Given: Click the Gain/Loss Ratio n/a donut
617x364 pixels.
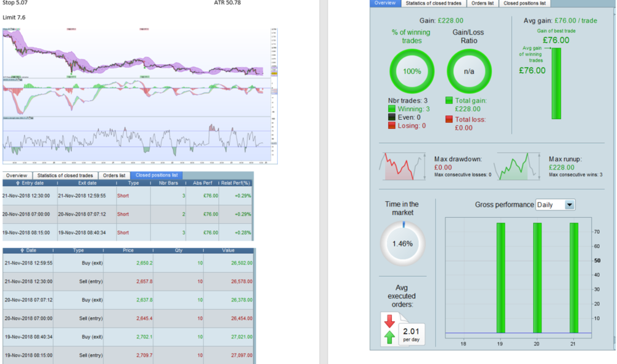Looking at the screenshot, I should coord(468,71).
